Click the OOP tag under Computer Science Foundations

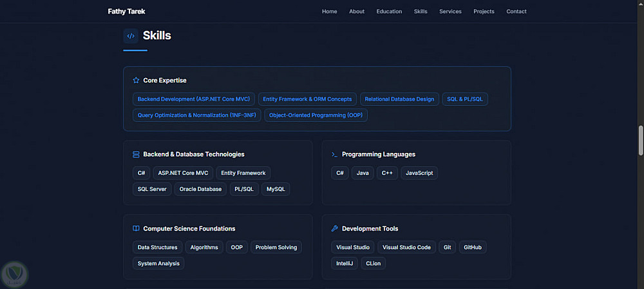tap(236, 248)
